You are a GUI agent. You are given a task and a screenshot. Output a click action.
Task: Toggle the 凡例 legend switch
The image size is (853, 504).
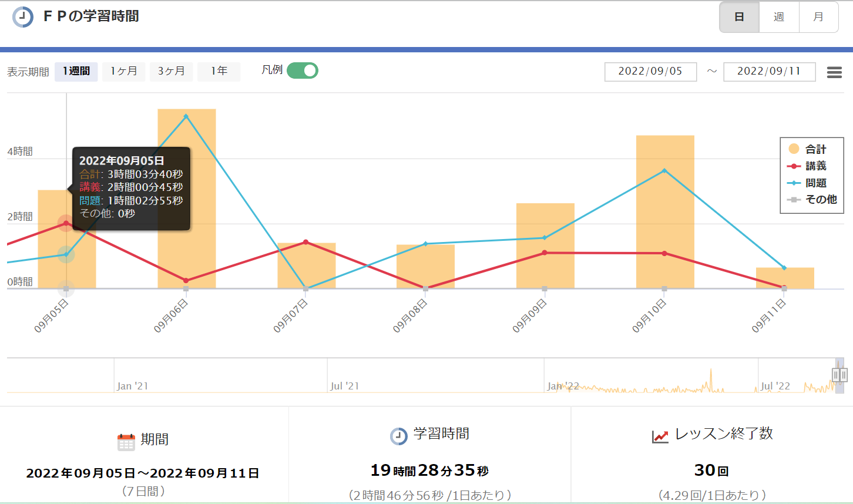click(x=303, y=71)
